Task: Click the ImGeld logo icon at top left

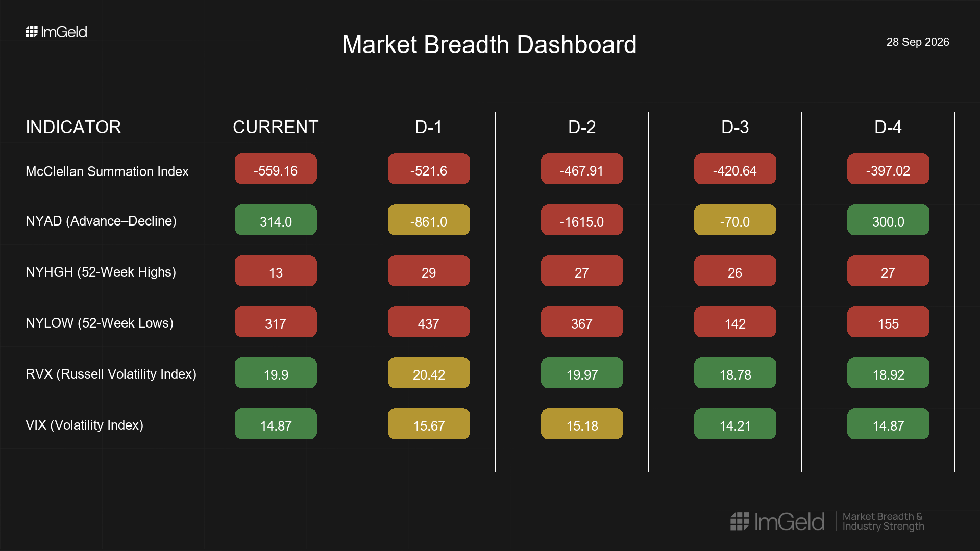Action: 32,32
